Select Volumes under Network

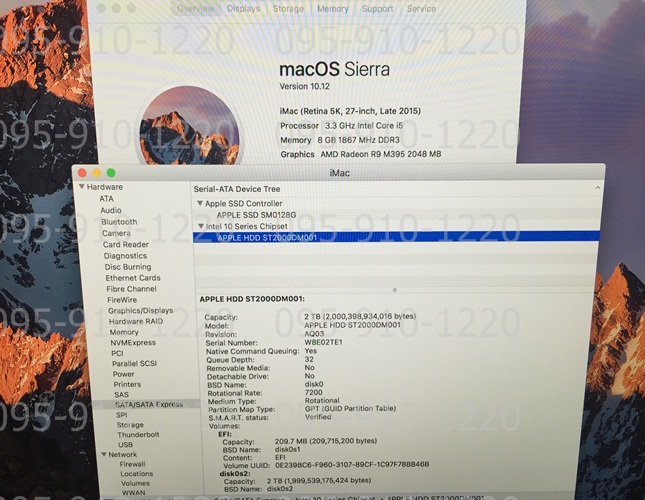point(135,483)
